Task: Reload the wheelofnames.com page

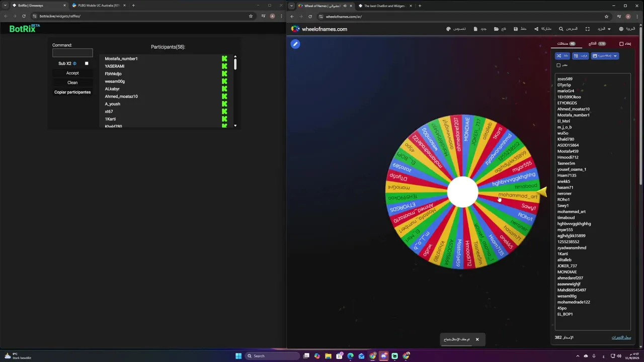Action: [310, 17]
